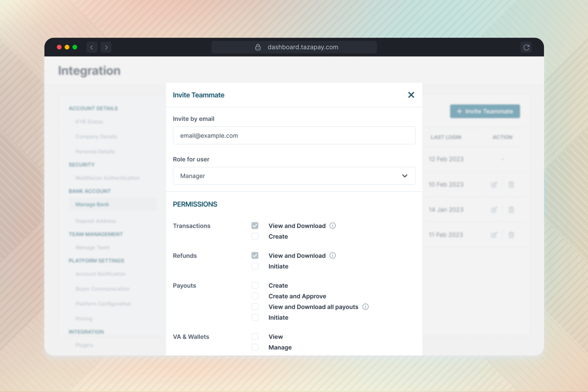Enable VA & Wallets Manage permission
Screen dimensions: 588x392
click(x=255, y=347)
